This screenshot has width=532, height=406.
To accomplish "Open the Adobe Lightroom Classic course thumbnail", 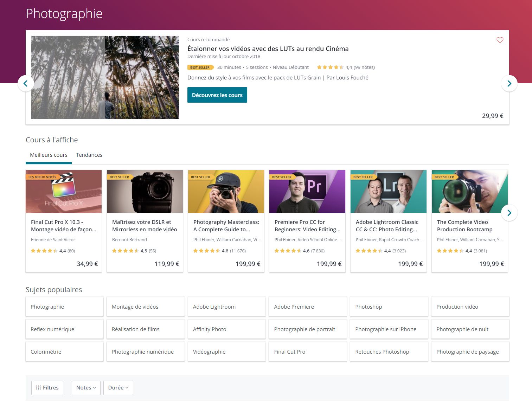I will tap(389, 192).
